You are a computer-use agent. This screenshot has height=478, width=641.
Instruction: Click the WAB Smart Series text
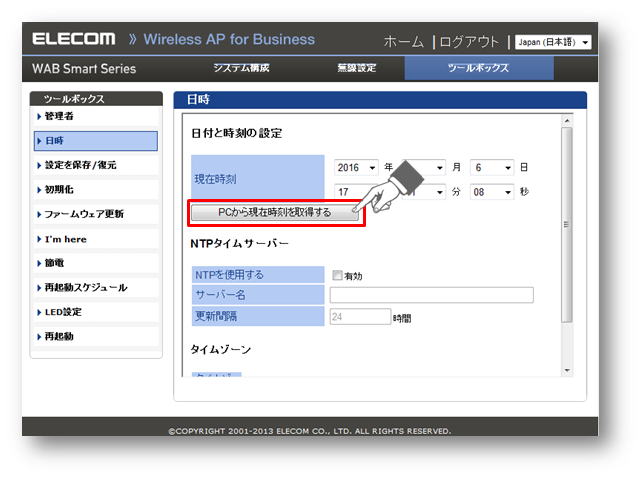(x=84, y=69)
